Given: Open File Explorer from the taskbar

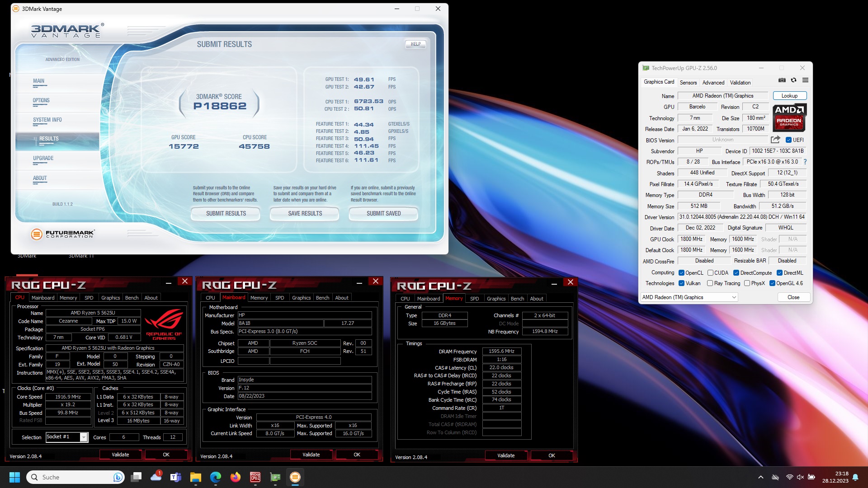Looking at the screenshot, I should click(195, 477).
